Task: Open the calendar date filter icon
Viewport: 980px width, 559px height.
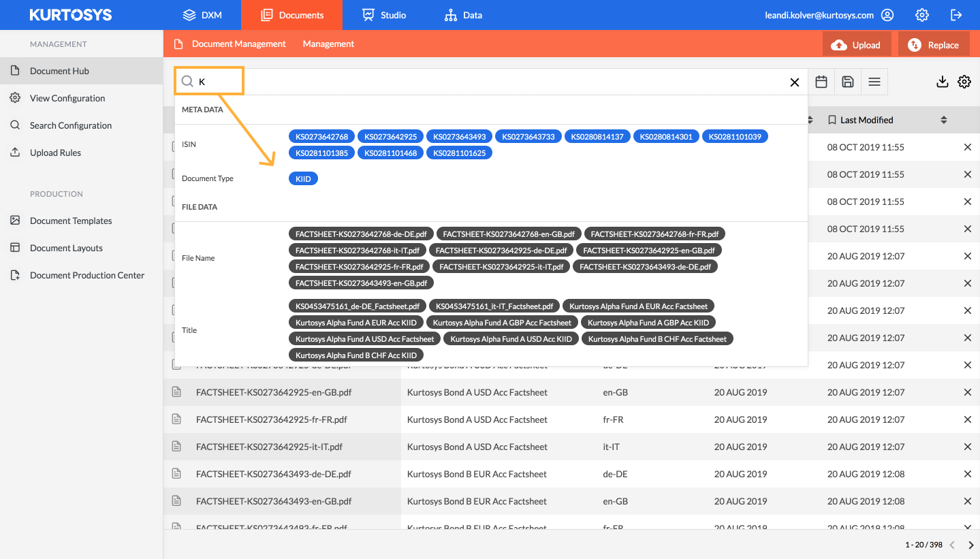Action: [821, 82]
